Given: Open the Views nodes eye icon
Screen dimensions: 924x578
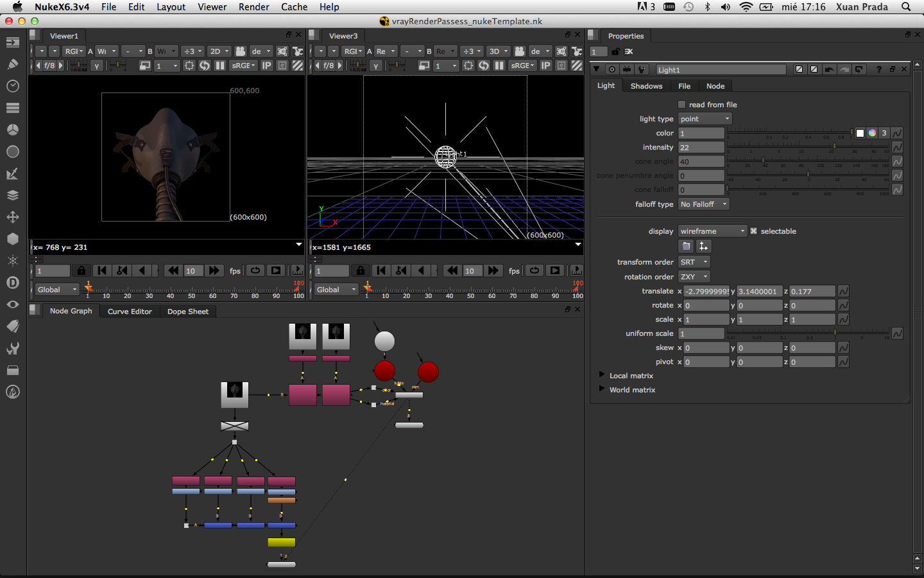Looking at the screenshot, I should point(12,304).
